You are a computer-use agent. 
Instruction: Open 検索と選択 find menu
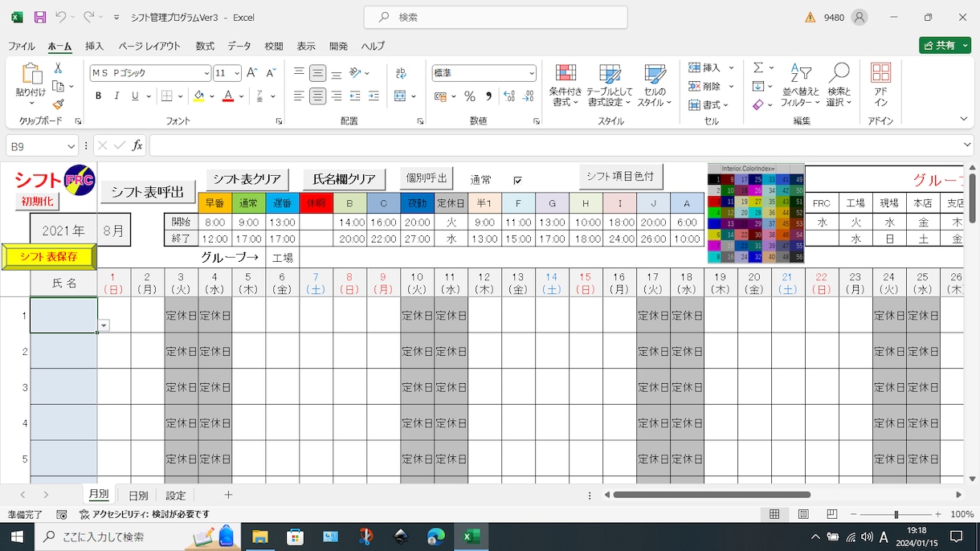point(839,85)
